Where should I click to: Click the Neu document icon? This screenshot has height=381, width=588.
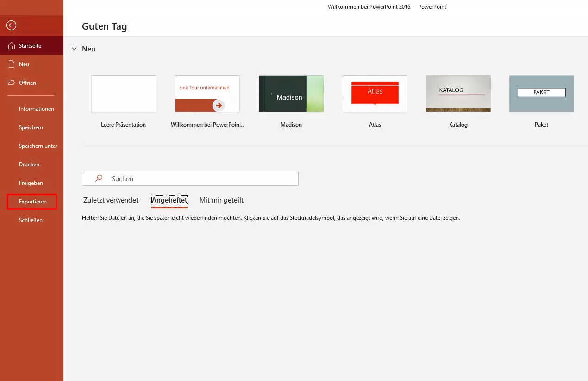tap(12, 64)
